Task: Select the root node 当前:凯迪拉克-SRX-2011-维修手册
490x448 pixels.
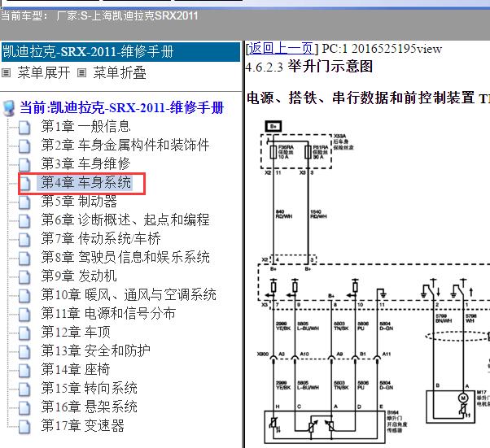Action: [x=122, y=107]
